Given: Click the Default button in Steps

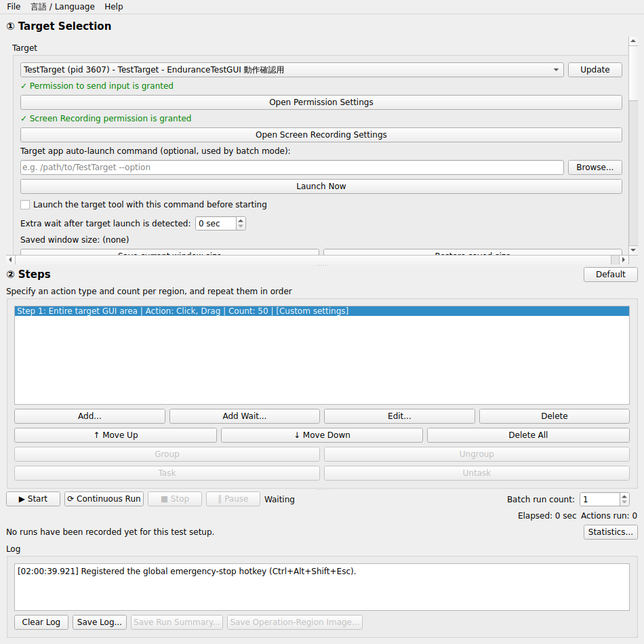Looking at the screenshot, I should (x=610, y=275).
